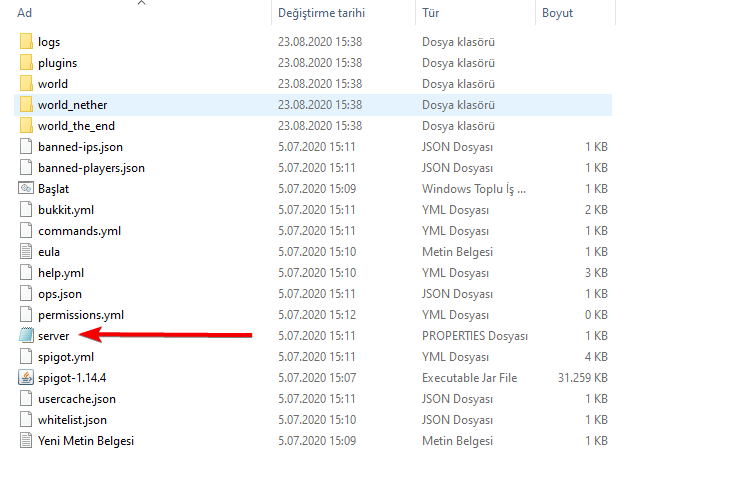Image resolution: width=754 pixels, height=482 pixels.
Task: Select the folder name "plugins"
Action: (57, 63)
